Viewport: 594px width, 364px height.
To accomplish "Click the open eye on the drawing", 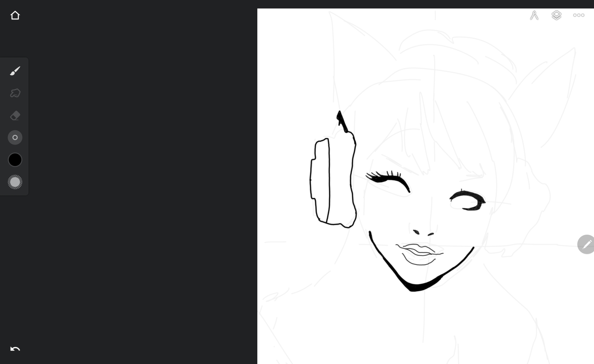I will [468, 200].
